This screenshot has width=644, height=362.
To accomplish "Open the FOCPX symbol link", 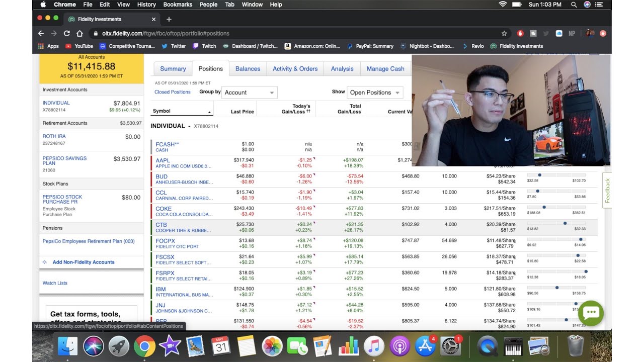I will (166, 241).
